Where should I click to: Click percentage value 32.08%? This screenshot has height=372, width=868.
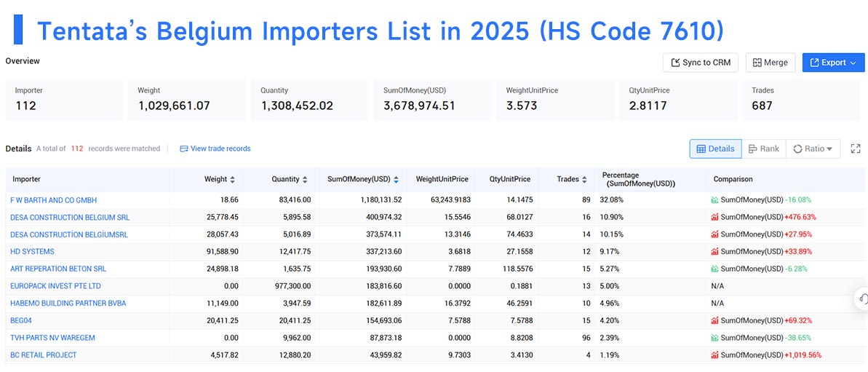click(x=612, y=200)
